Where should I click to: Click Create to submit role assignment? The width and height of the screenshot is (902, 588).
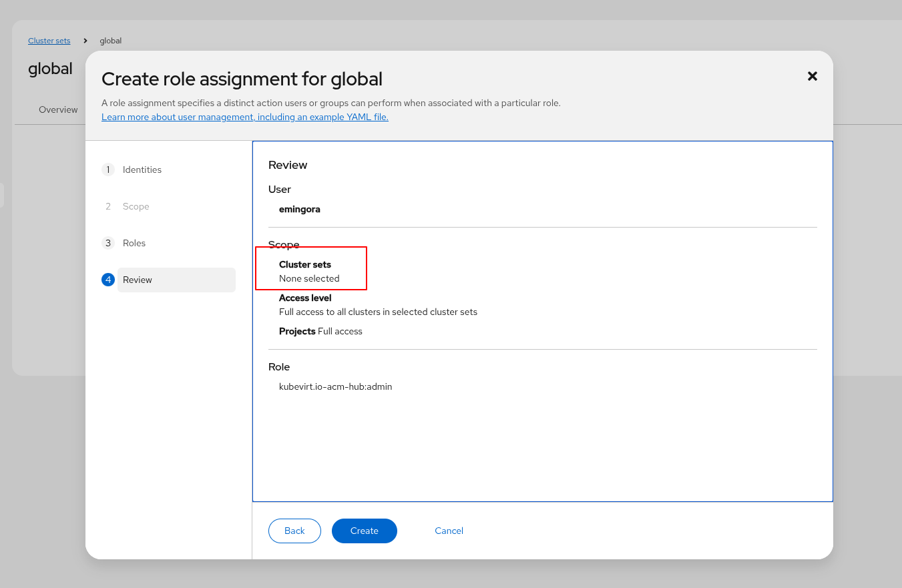[x=365, y=531]
